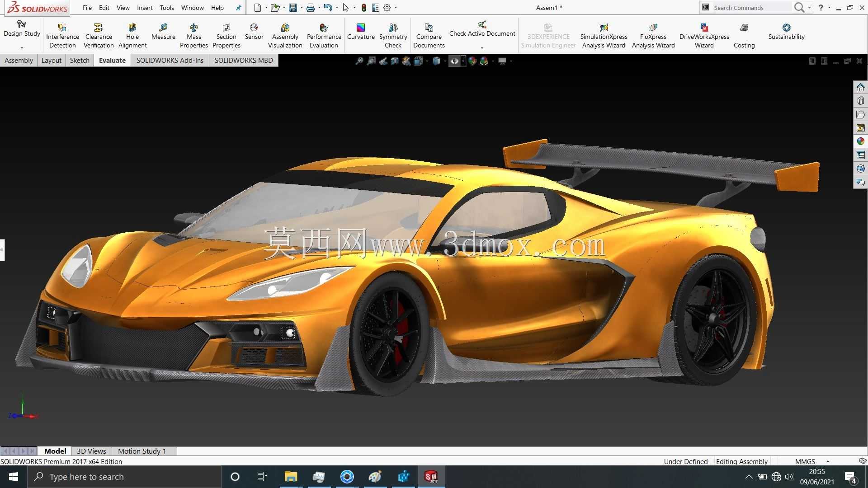Expand Design Study dropdown arrow
The width and height of the screenshot is (868, 488).
22,48
